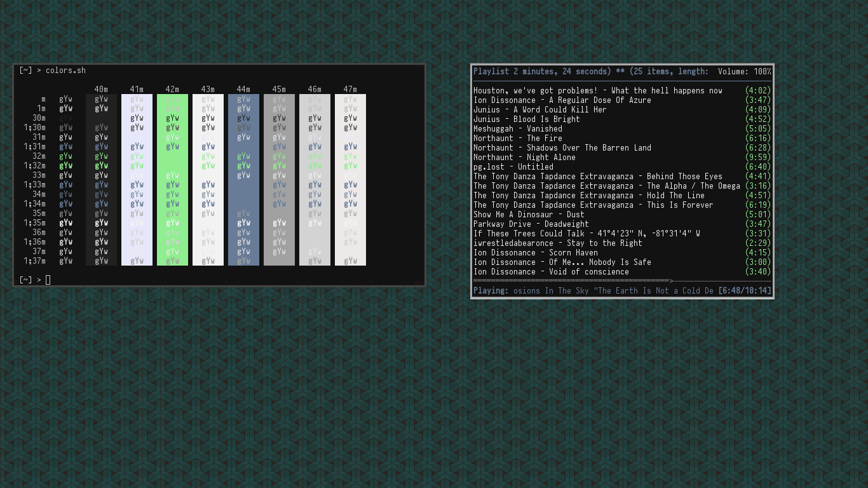Click the "45m" column header
This screenshot has height=488, width=868.
pyautogui.click(x=279, y=90)
